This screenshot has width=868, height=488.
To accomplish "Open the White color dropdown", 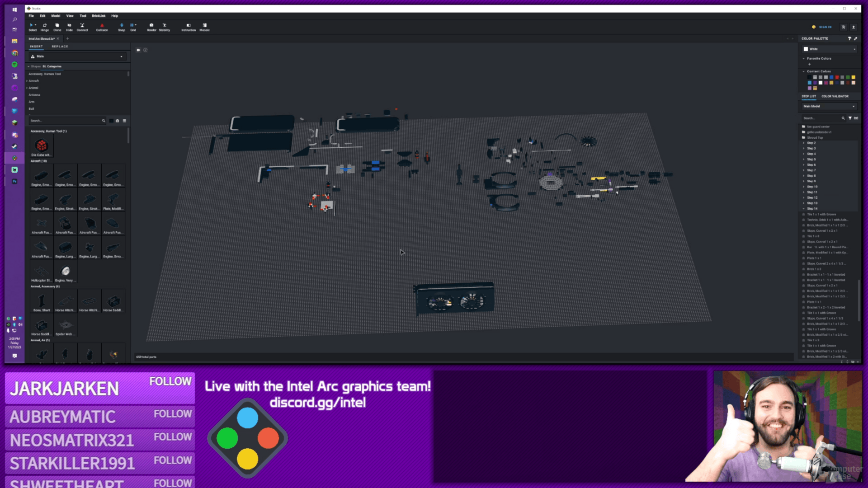I will pyautogui.click(x=830, y=49).
